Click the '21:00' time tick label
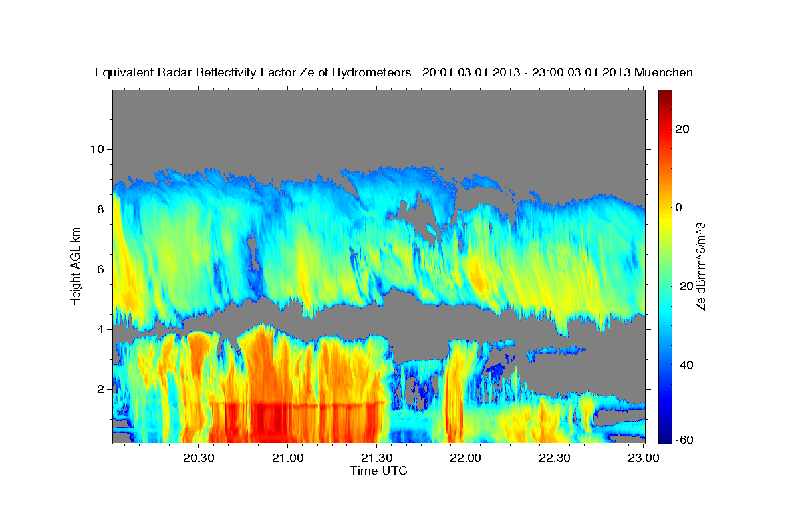Viewport: 798px width, 532px height. pos(288,458)
